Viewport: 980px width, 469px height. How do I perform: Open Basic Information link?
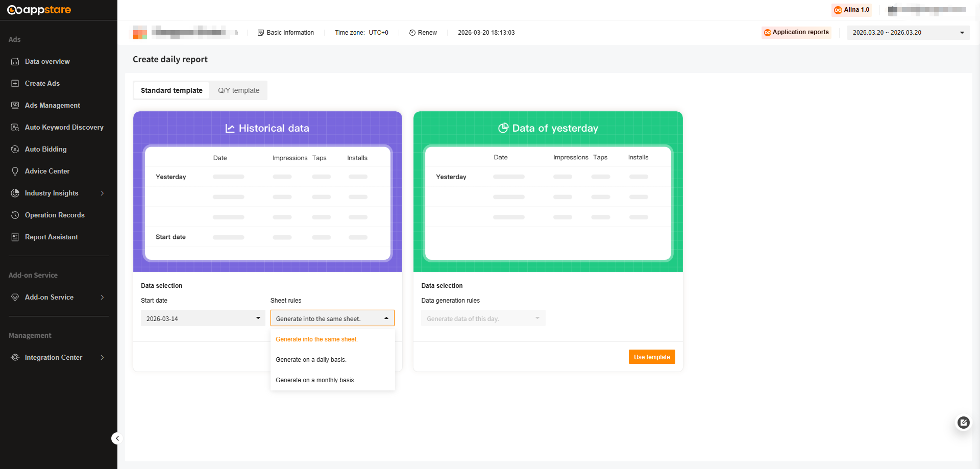[286, 33]
